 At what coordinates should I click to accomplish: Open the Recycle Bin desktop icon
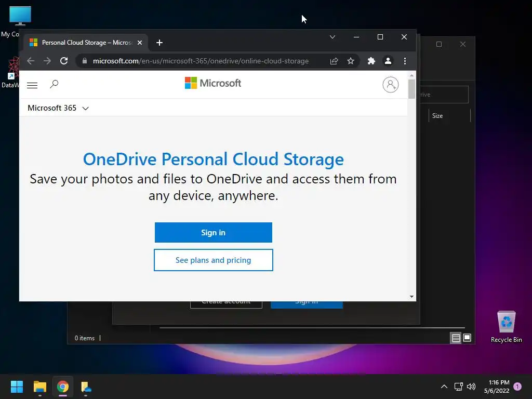[506, 326]
